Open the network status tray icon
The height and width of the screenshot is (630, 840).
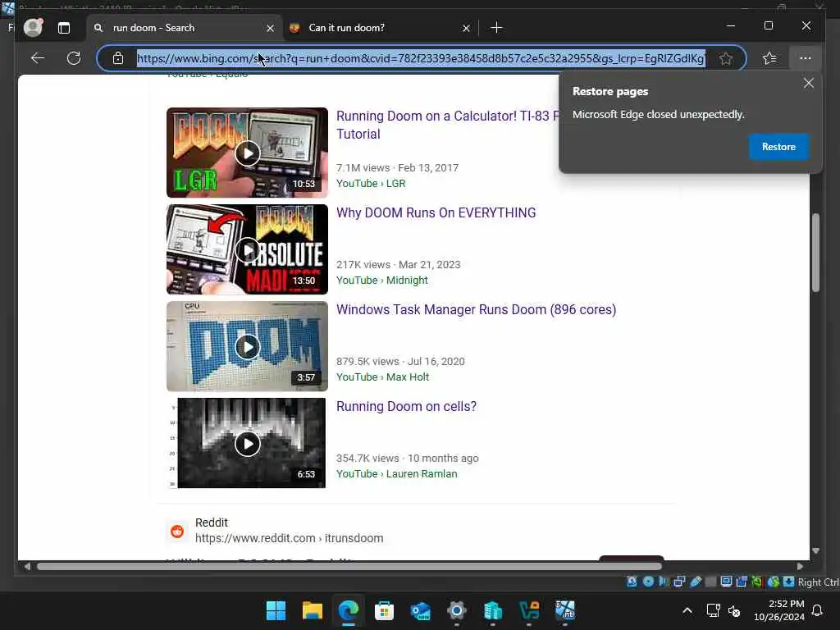coord(713,610)
